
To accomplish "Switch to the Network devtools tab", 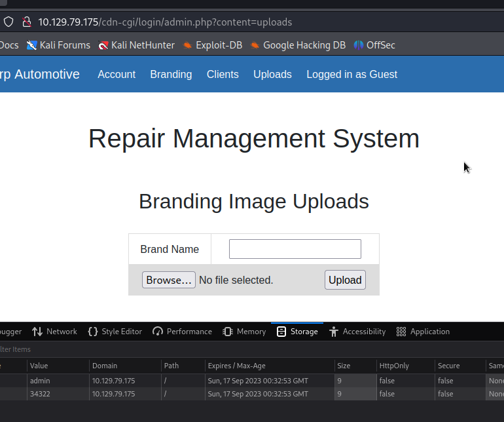I will [x=54, y=332].
